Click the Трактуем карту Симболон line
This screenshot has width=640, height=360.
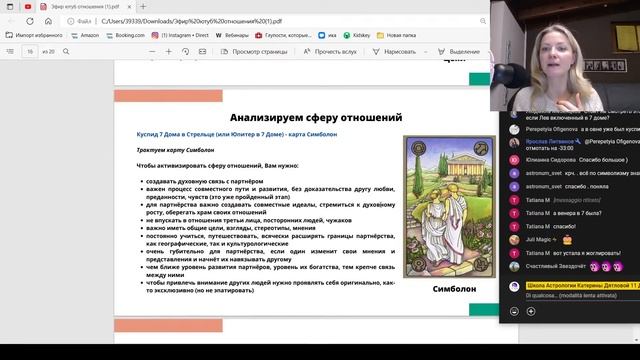click(175, 150)
